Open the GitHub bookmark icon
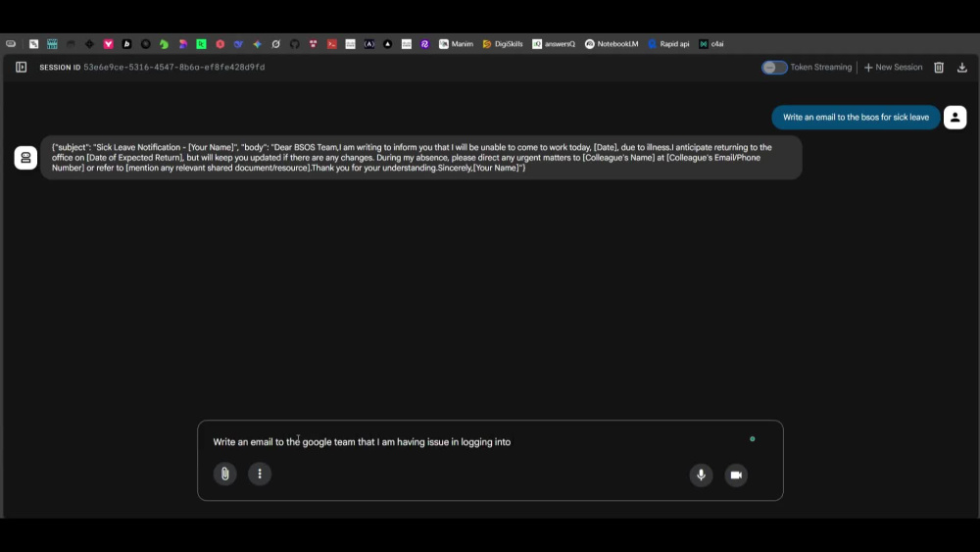Viewport: 980px width, 552px height. 294,44
